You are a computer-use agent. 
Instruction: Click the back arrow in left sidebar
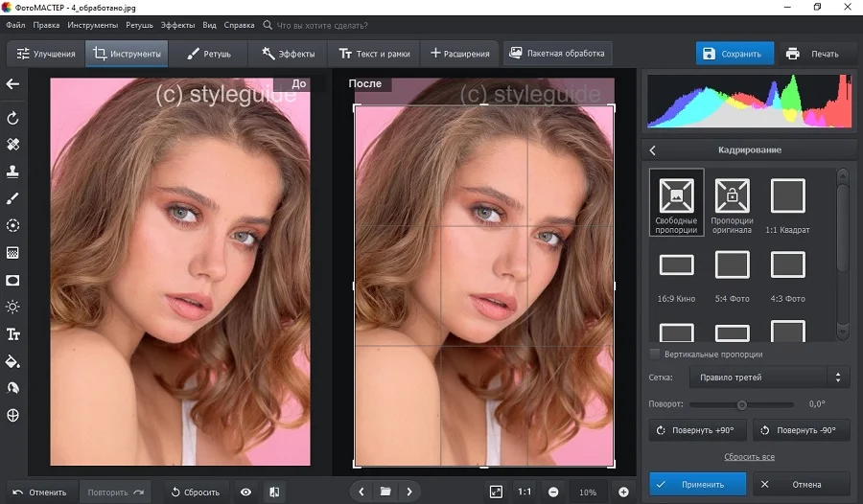pyautogui.click(x=13, y=84)
